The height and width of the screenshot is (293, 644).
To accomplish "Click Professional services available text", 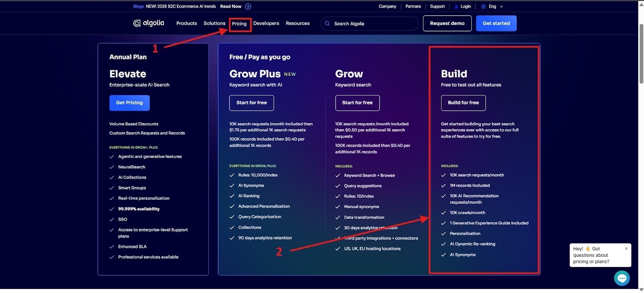I will click(x=148, y=257).
